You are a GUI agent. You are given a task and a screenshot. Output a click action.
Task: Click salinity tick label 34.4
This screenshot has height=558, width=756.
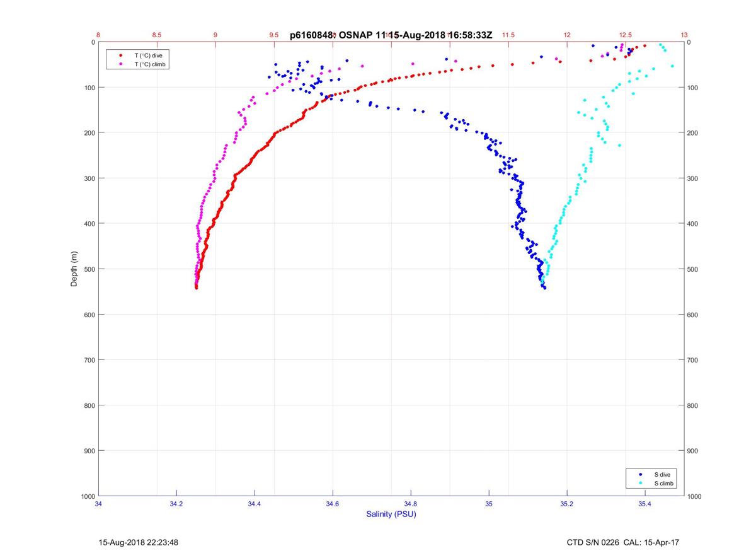click(255, 504)
